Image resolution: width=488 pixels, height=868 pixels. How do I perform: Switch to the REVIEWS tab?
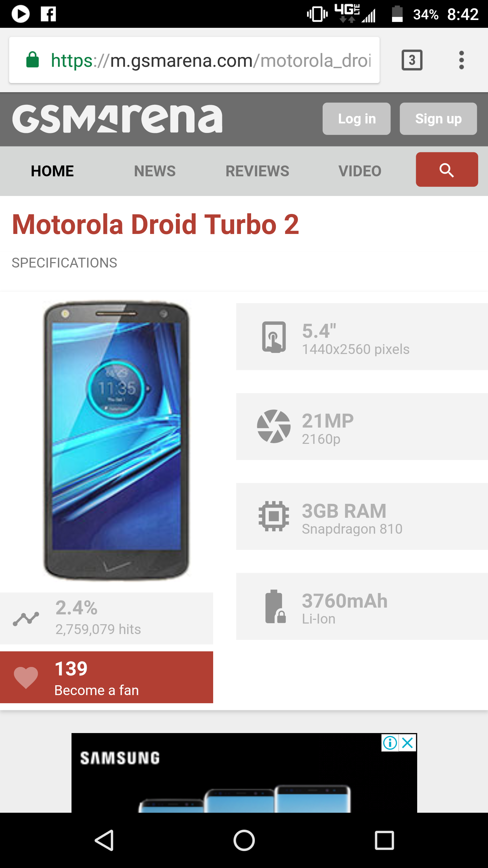[257, 171]
